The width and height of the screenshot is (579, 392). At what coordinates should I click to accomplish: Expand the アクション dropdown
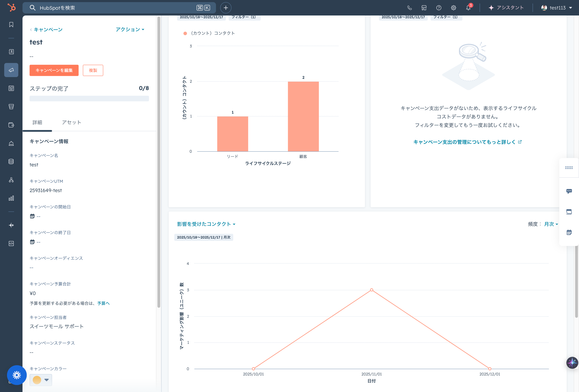click(130, 29)
